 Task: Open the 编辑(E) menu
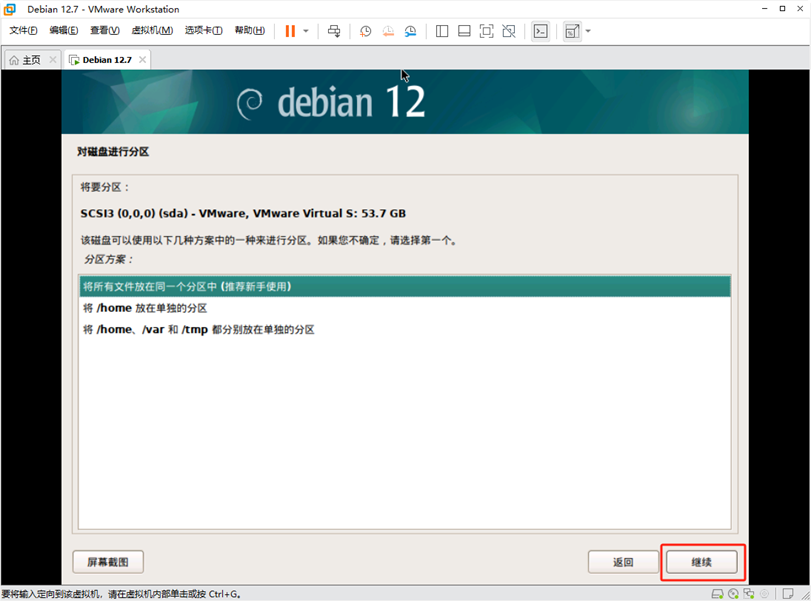(x=64, y=31)
